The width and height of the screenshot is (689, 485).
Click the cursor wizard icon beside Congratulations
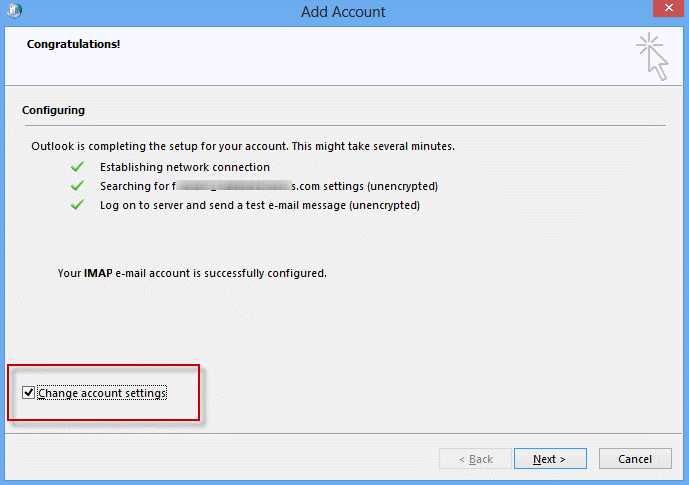(x=653, y=57)
